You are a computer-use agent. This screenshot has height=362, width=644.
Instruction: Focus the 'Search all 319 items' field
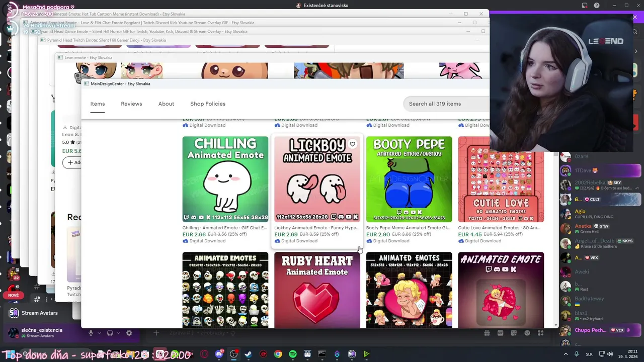[x=446, y=104]
